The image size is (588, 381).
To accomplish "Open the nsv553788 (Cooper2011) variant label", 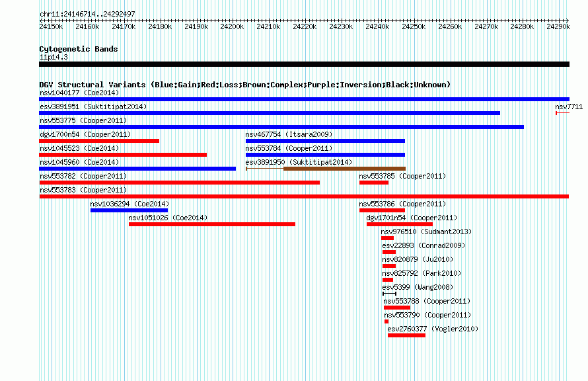I will 427,301.
